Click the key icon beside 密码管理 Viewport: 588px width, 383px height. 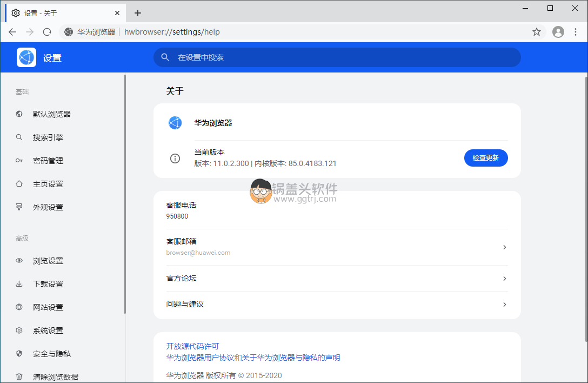[19, 160]
